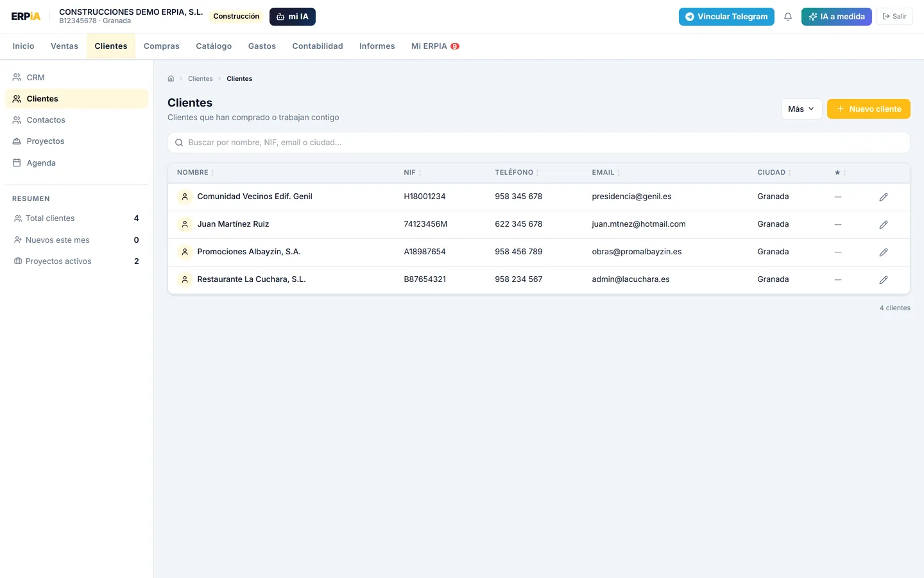The width and height of the screenshot is (924, 578).
Task: Toggle favorite dash for Promociones Albayzín
Action: [x=838, y=252]
